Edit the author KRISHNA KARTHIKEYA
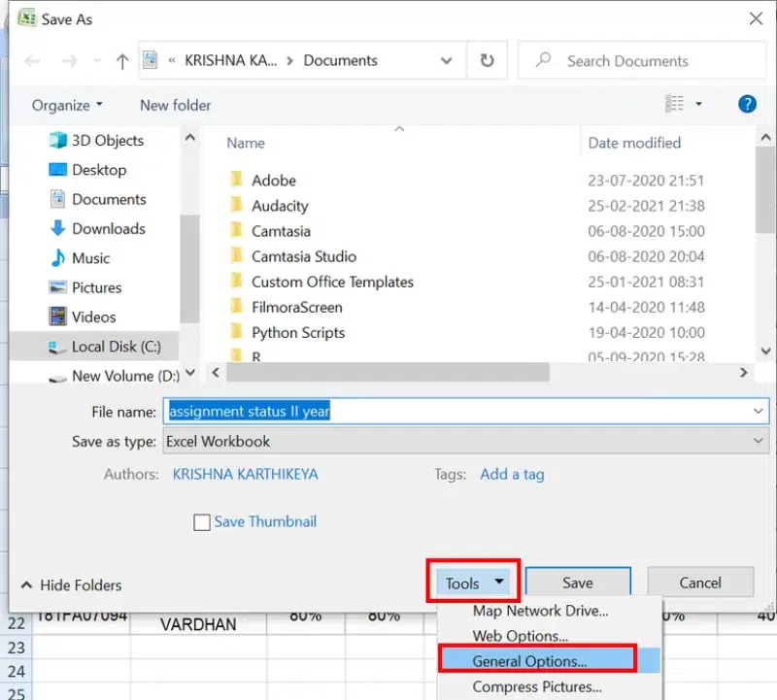Image resolution: width=777 pixels, height=700 pixels. pos(246,474)
